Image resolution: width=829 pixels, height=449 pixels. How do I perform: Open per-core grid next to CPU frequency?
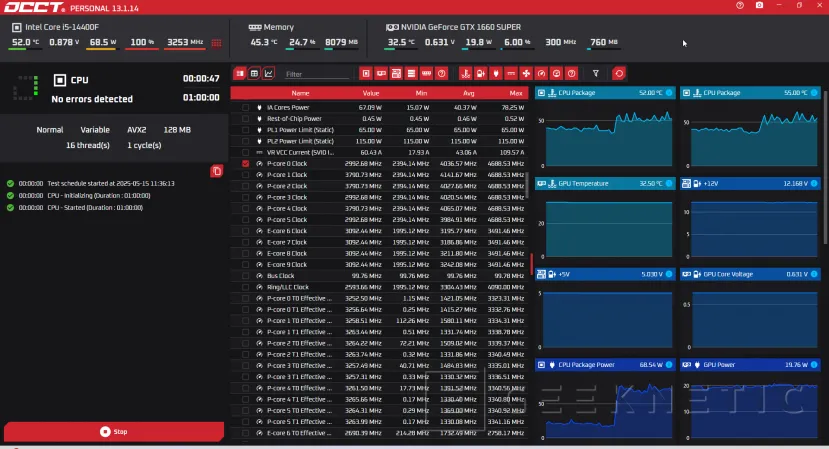[216, 43]
